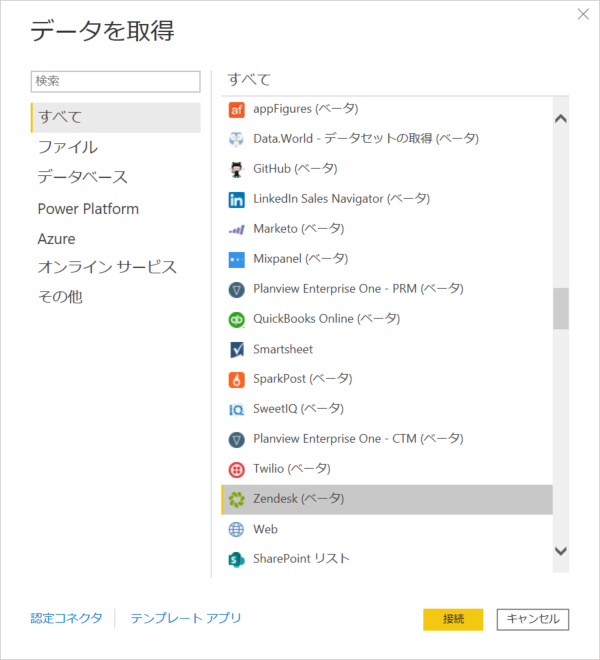Select the その他 category
Screen dimensions: 600x660
(x=60, y=297)
